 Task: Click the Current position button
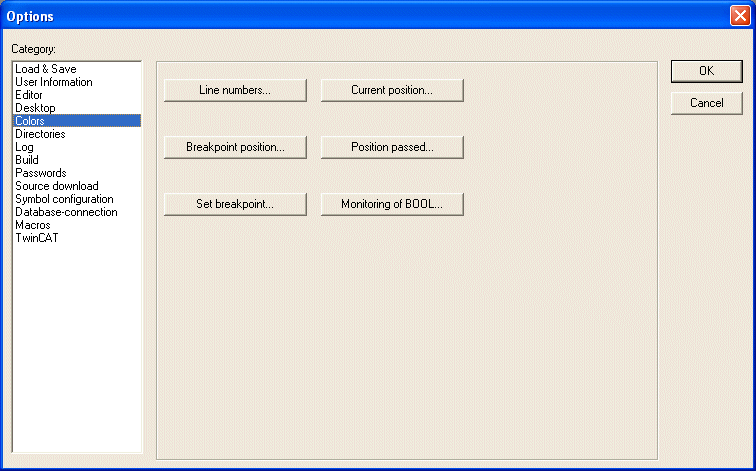tap(392, 90)
